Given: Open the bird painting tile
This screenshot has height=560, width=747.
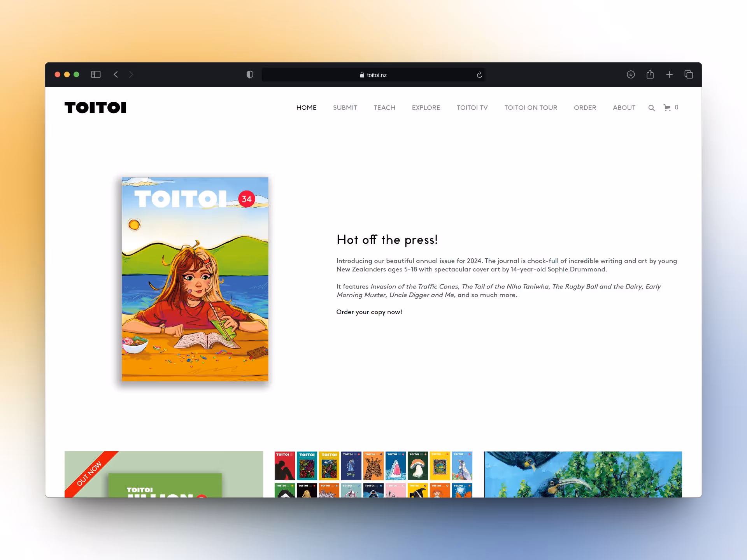Looking at the screenshot, I should click(583, 474).
